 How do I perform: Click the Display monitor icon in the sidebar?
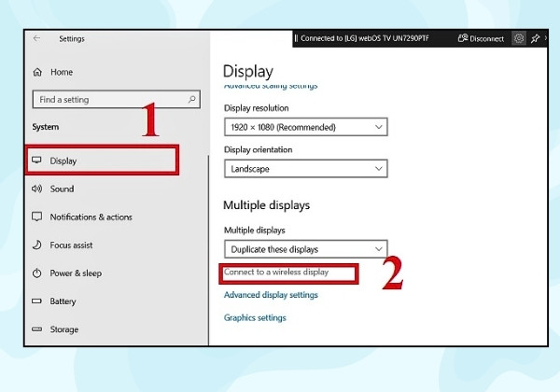36,160
